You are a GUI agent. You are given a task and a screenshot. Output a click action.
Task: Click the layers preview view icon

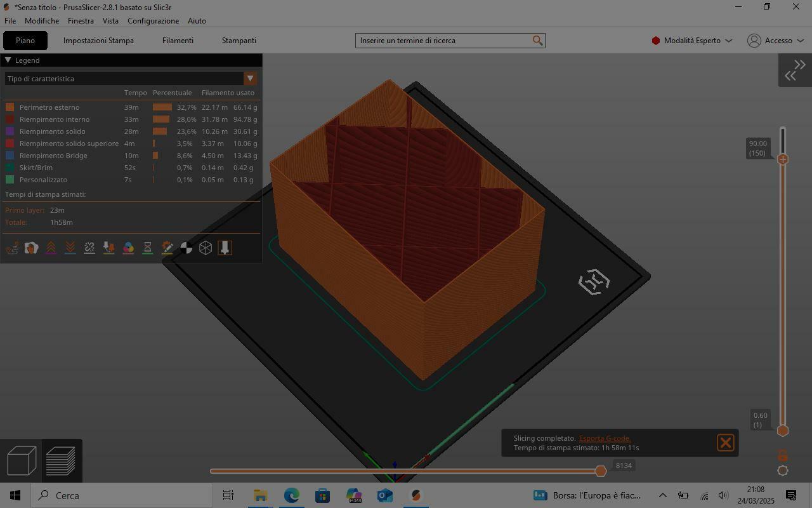[62, 460]
